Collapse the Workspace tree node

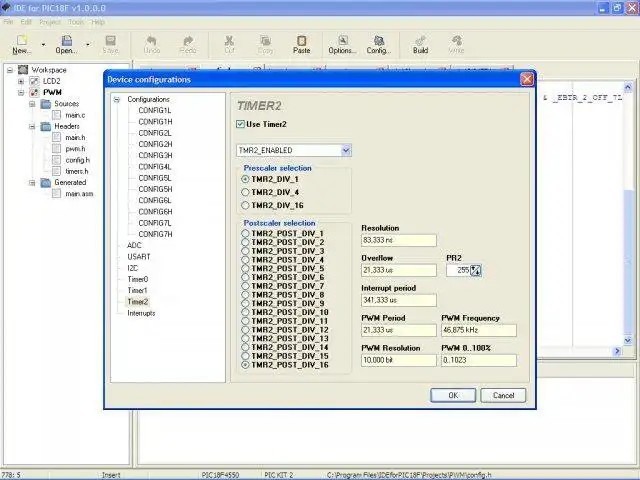tap(10, 70)
